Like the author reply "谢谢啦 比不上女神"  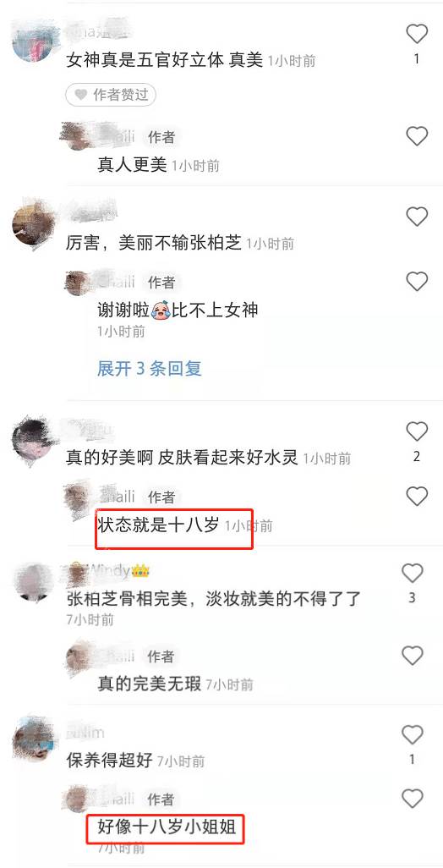point(417,282)
